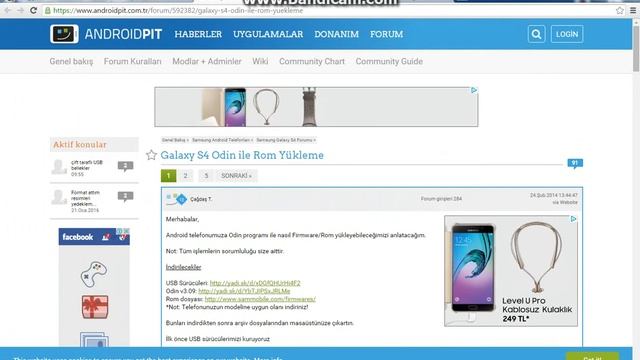The height and width of the screenshot is (360, 640).
Task: Open the USB Sürücüleri yadi.sk link
Action: point(255,283)
